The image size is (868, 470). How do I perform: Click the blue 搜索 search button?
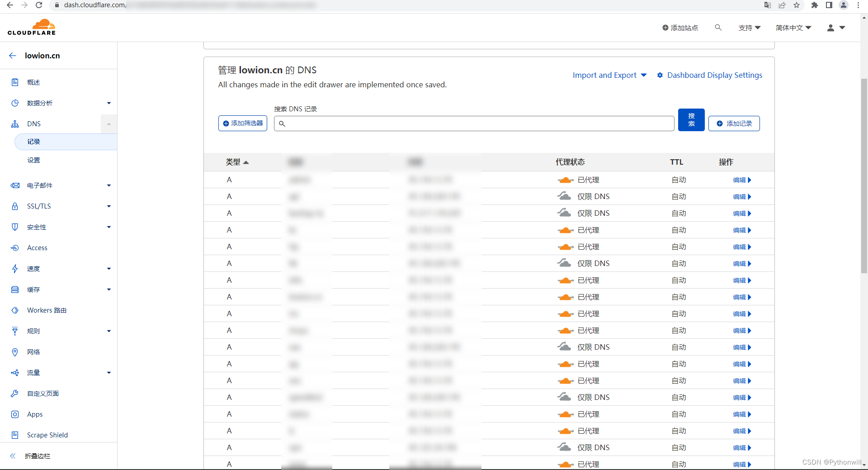tap(691, 120)
